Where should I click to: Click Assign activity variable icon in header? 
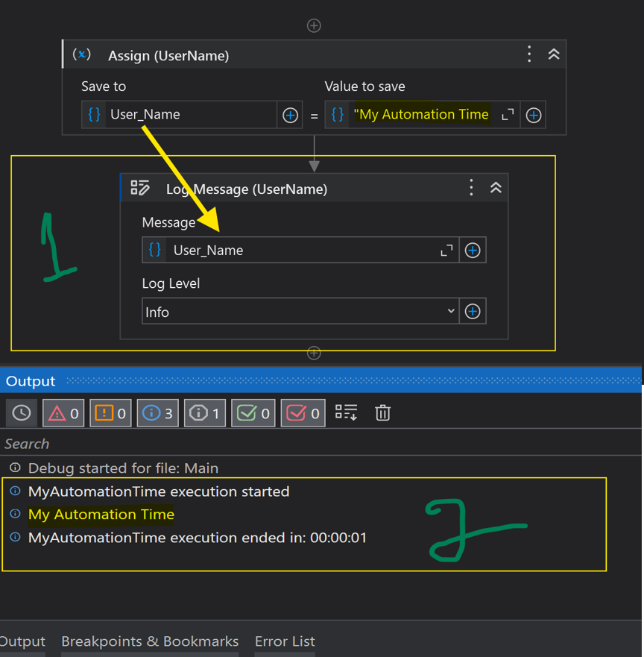point(82,54)
